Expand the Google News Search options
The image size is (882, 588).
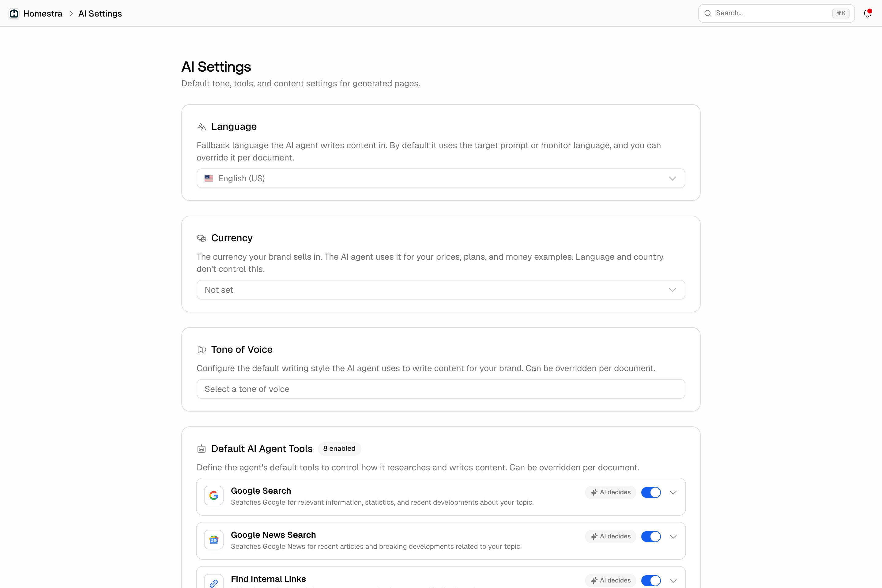673,537
